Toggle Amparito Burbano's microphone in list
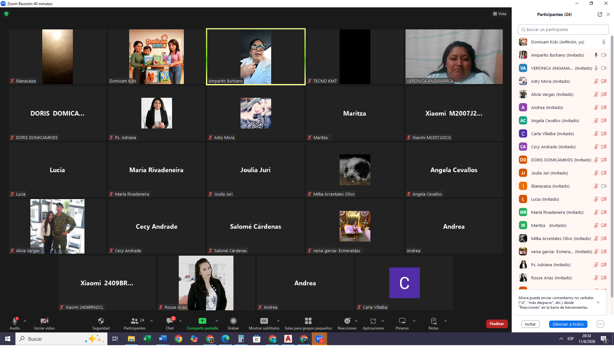Screen dimensions: 614x364 (x=596, y=55)
